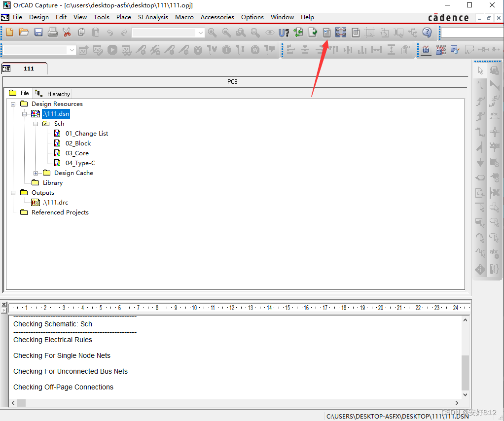Click the Create Netlist icon
The image size is (504, 421).
point(327,32)
